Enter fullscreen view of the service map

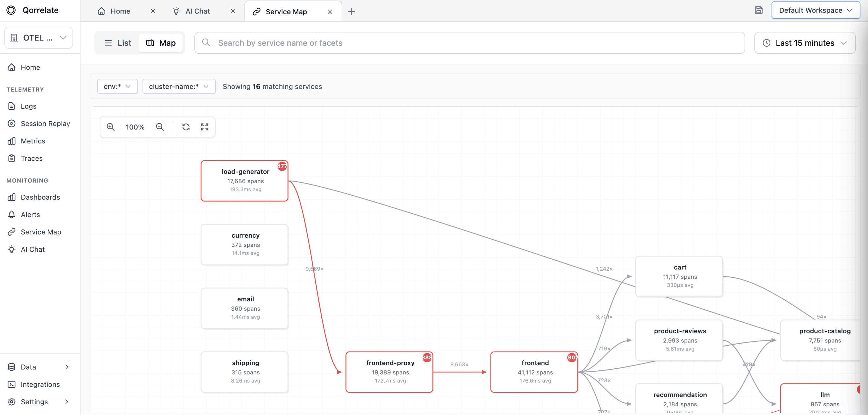point(205,127)
